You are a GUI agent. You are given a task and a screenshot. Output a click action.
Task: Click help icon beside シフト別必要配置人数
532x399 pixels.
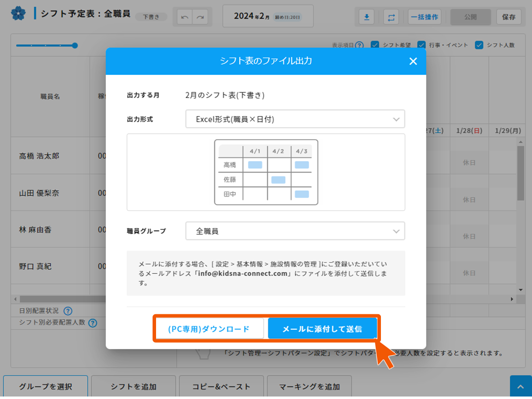click(92, 323)
